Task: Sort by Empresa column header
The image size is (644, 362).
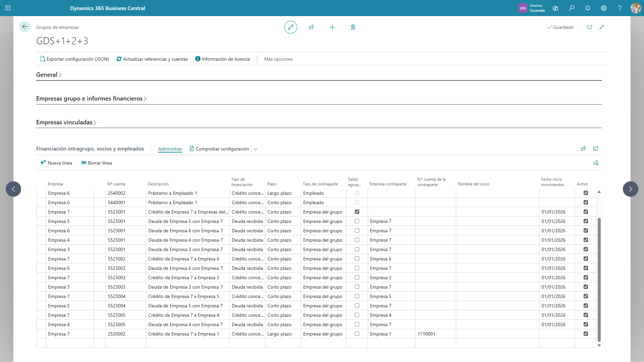Action: coord(55,184)
